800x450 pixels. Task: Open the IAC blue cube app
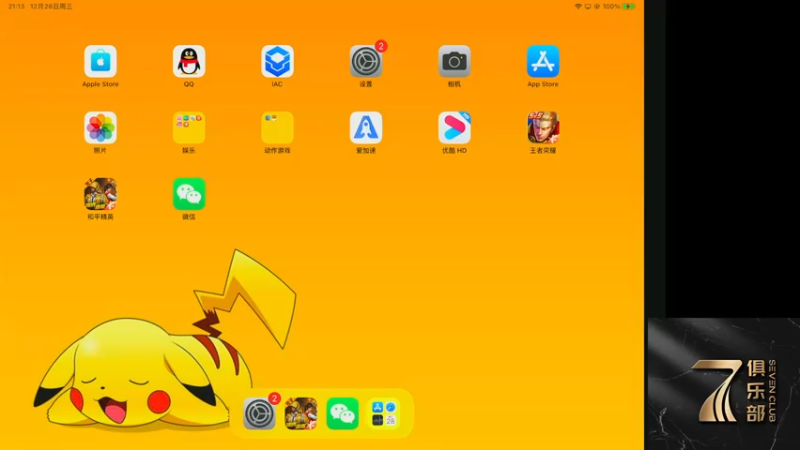[x=277, y=61]
